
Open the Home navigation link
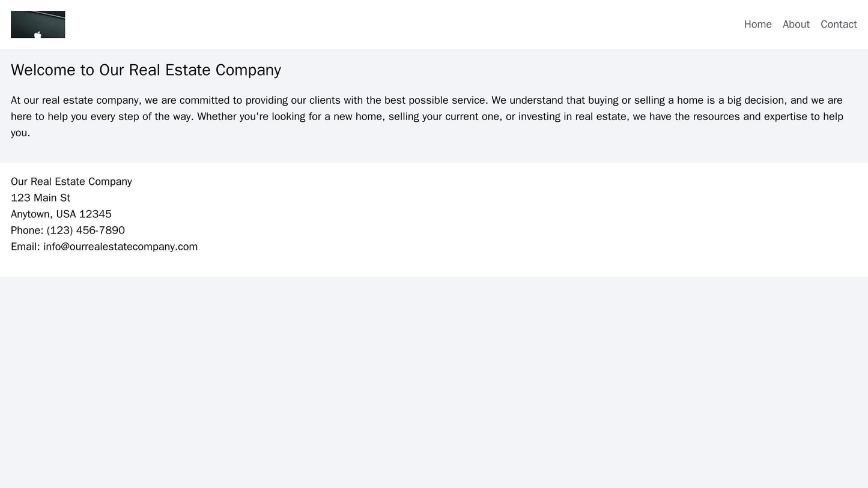[x=757, y=24]
